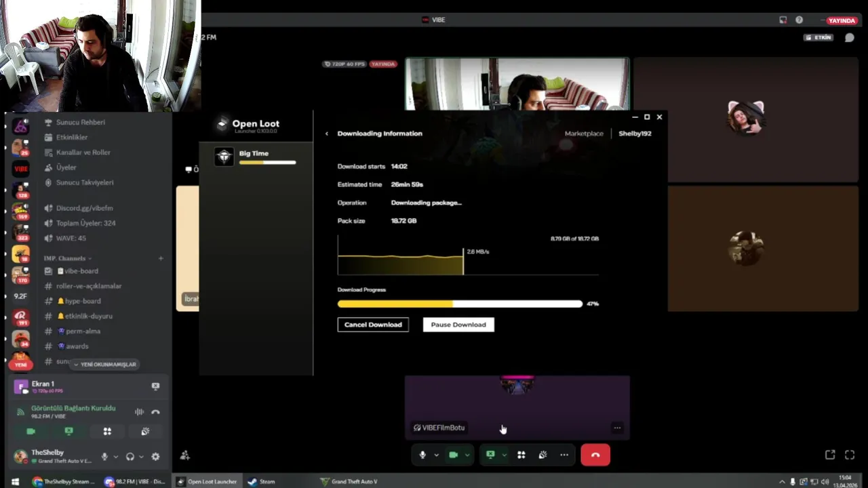The height and width of the screenshot is (488, 868).
Task: Open the perm-alma channel
Action: pos(83,331)
